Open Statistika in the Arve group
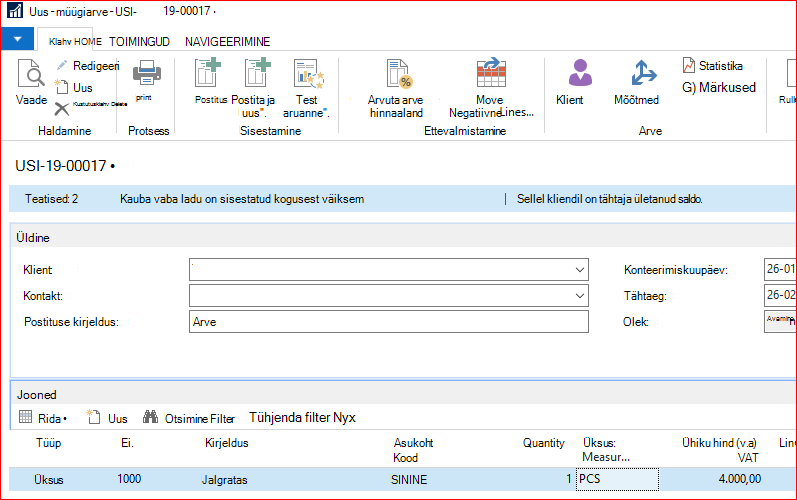 713,66
